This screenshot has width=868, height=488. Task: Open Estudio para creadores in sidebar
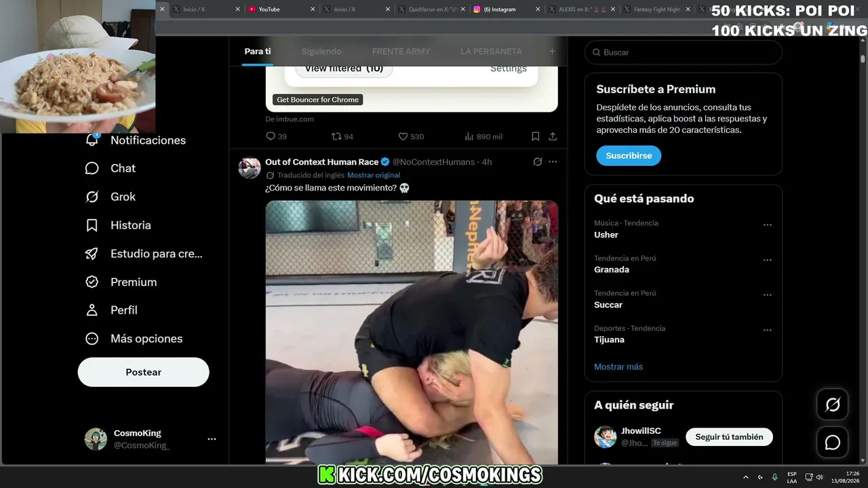click(144, 253)
